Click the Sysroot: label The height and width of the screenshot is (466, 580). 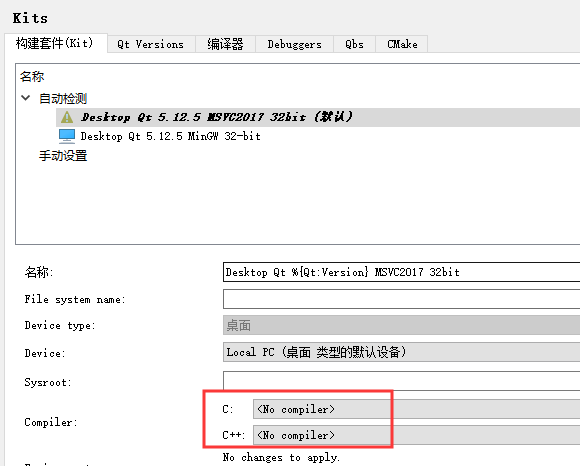point(48,382)
